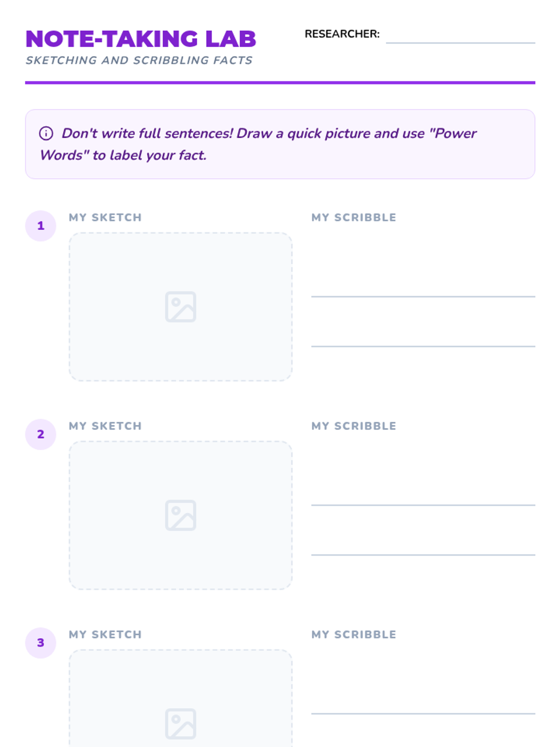560x747 pixels.
Task: Click the image placeholder icon in sketch box 3
Action: click(181, 724)
